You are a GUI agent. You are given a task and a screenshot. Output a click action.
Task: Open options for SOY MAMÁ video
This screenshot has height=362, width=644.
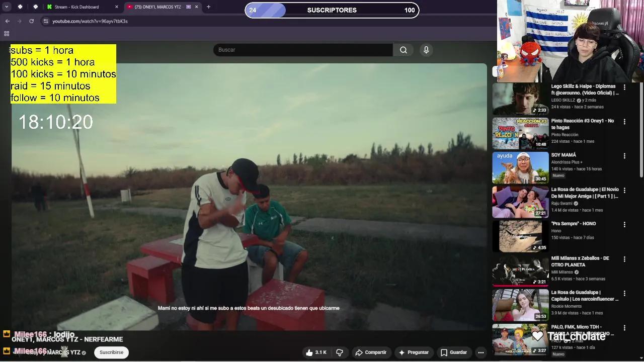624,156
